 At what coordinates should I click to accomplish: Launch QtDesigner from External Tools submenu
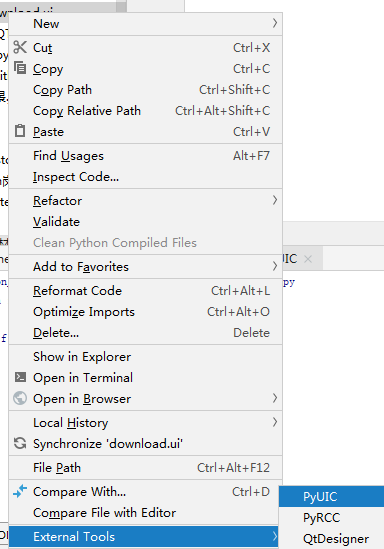pos(331,538)
